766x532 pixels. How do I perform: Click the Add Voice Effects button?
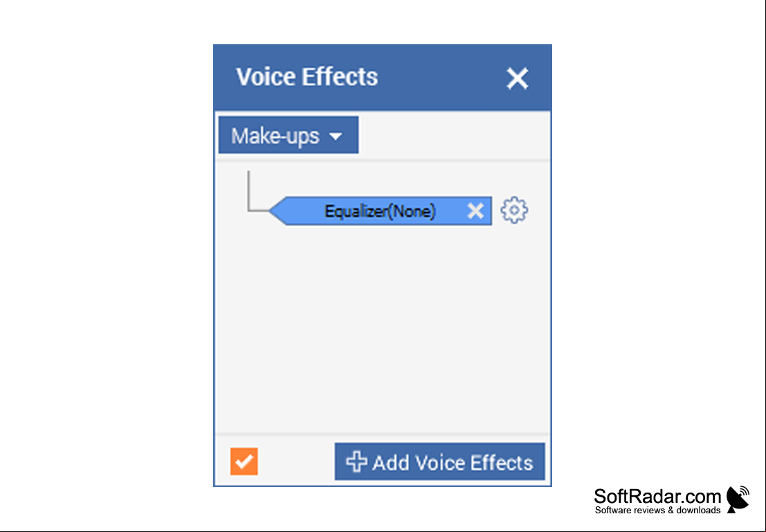click(x=439, y=461)
